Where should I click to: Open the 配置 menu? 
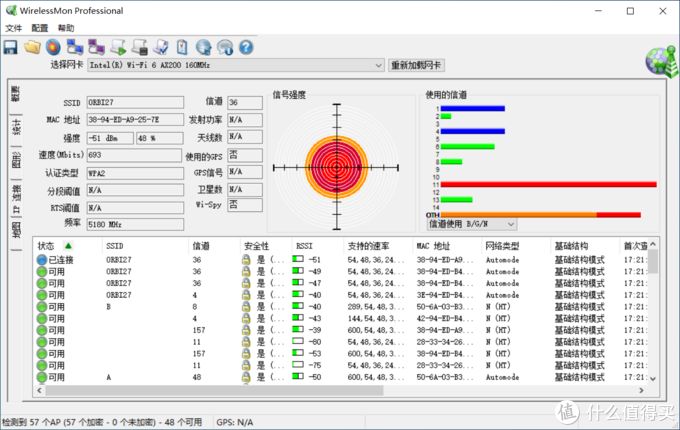pyautogui.click(x=39, y=28)
